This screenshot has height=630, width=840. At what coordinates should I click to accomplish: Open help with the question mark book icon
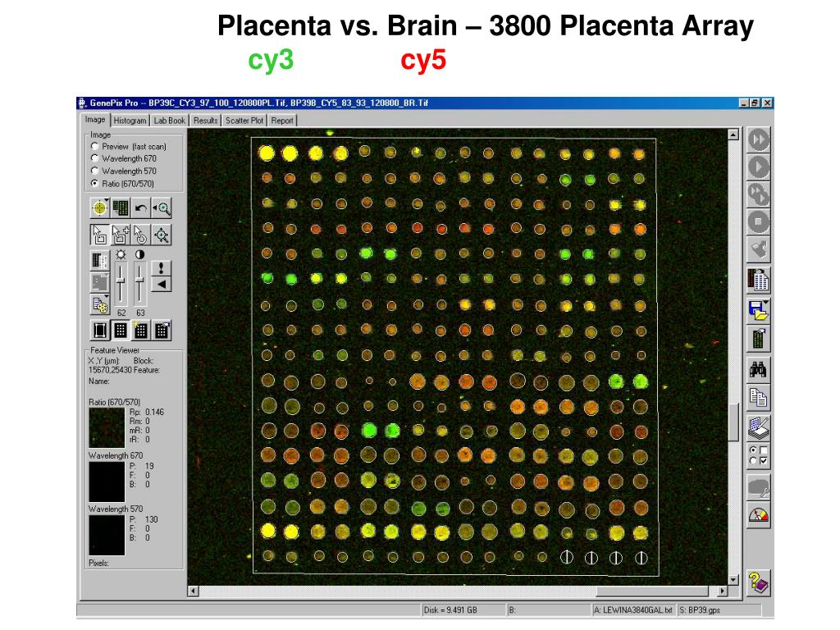[x=759, y=583]
